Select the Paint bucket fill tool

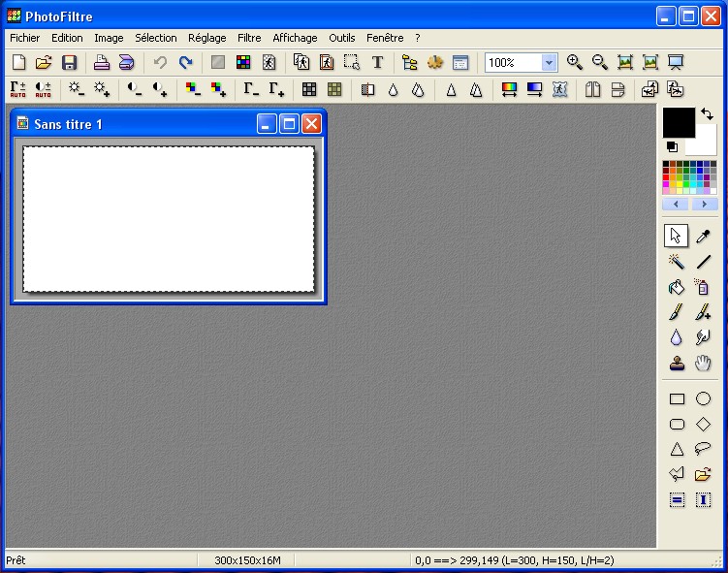point(677,287)
